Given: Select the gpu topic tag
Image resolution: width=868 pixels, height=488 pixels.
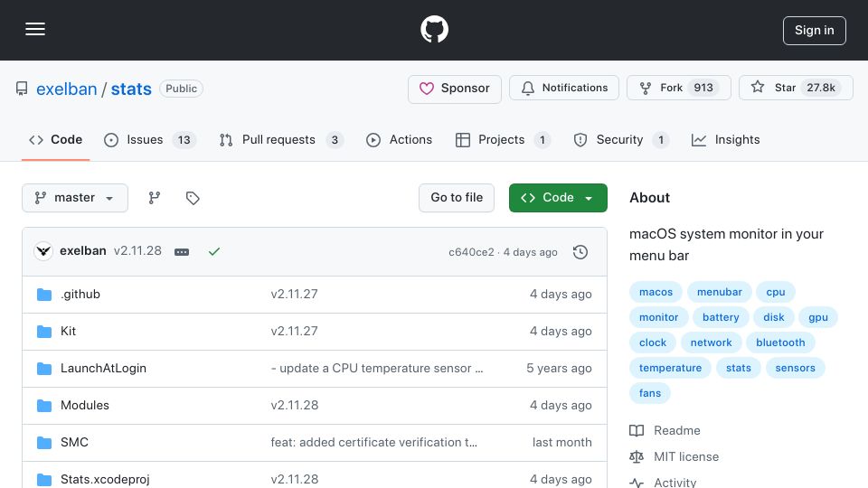Looking at the screenshot, I should click(818, 317).
